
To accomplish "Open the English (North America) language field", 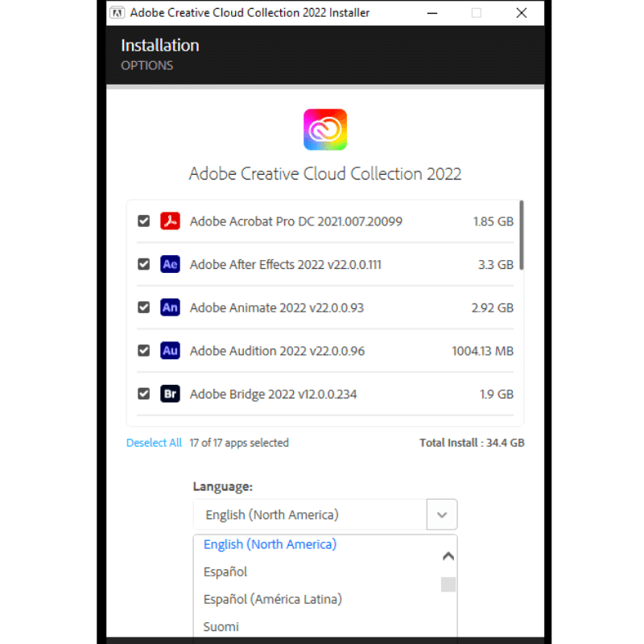I will pos(310,514).
